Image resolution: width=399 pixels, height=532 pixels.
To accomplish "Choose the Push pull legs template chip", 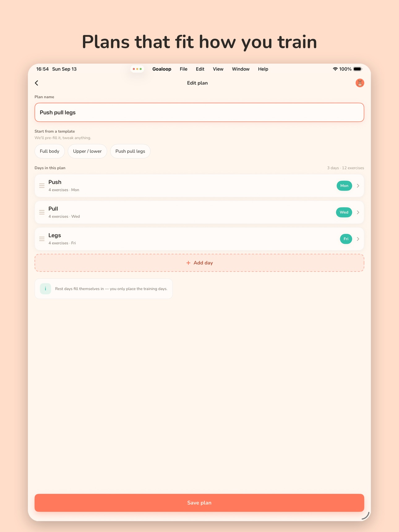I will click(130, 151).
